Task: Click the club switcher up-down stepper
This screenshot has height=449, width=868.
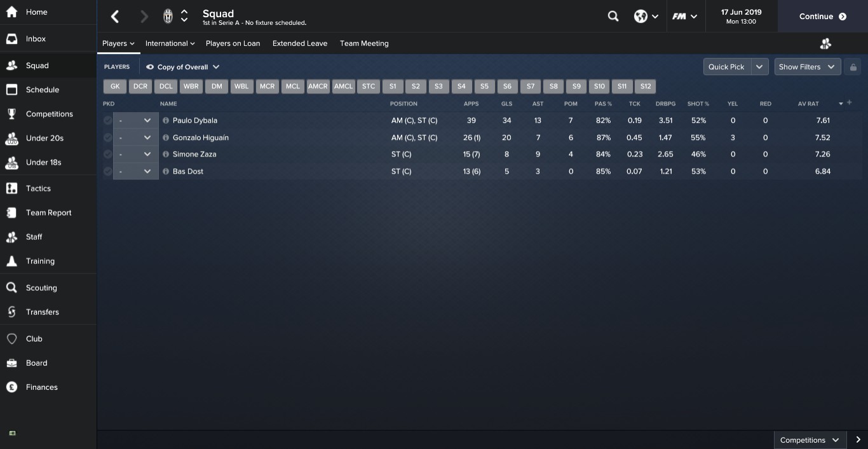Action: (184, 17)
